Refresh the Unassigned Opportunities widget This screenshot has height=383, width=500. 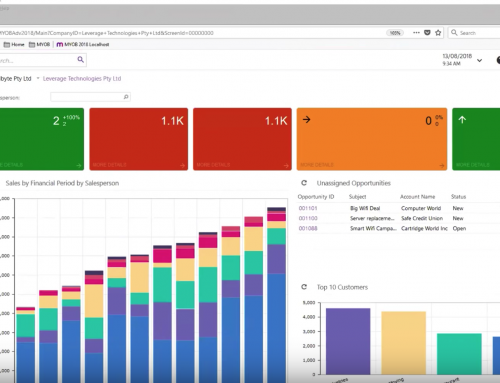304,183
